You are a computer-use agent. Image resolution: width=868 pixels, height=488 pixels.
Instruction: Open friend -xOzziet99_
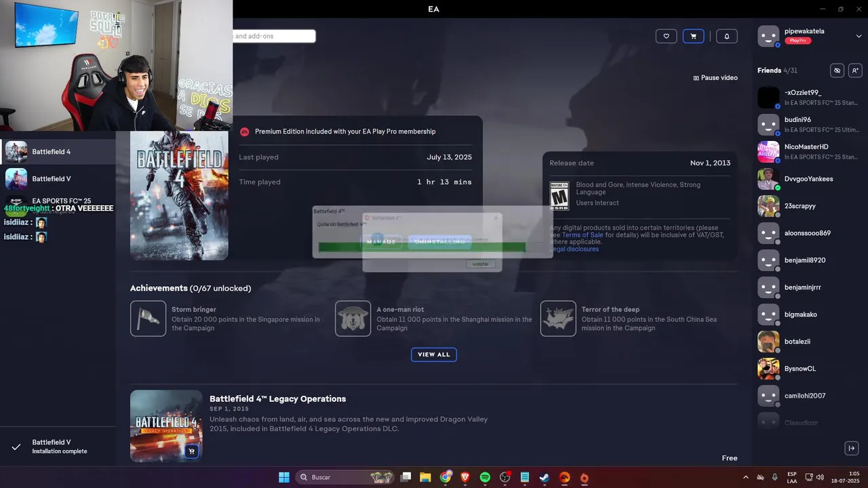click(x=810, y=98)
